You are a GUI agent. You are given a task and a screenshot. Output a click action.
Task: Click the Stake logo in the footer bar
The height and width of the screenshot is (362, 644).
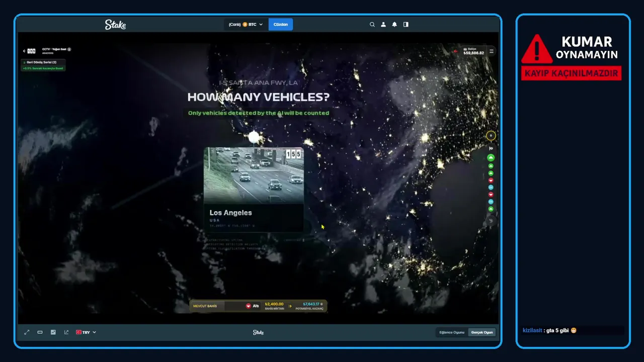258,332
